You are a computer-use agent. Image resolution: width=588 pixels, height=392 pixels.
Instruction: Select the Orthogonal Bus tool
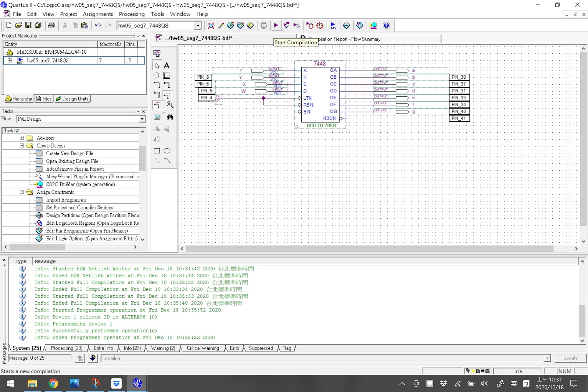tap(167, 85)
